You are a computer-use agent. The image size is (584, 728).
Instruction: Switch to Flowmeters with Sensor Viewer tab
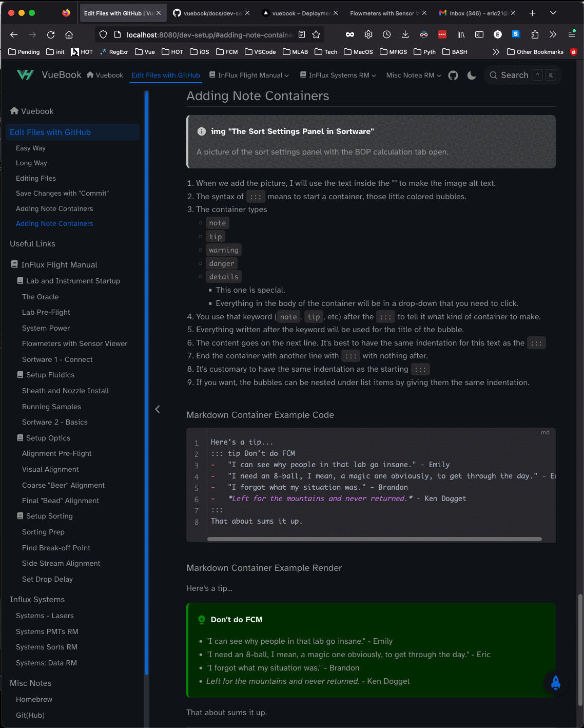pyautogui.click(x=388, y=13)
